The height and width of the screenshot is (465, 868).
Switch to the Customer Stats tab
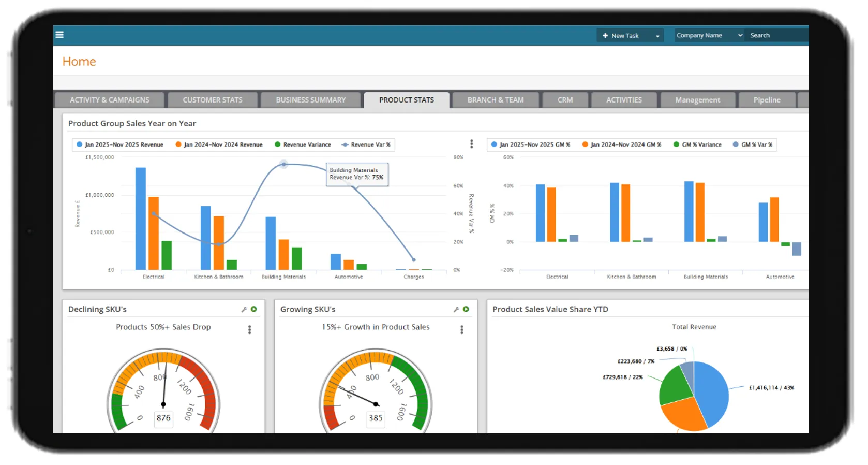point(213,100)
